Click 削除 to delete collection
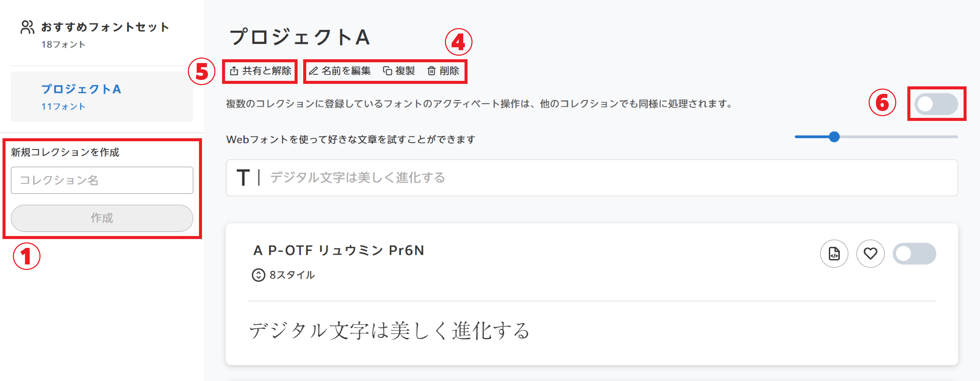Screen dimensions: 980x381 tap(443, 71)
